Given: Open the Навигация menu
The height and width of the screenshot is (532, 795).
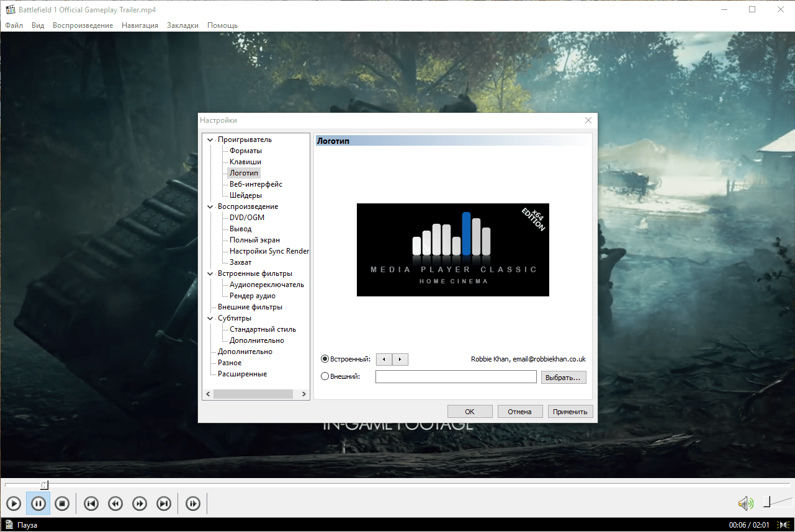Looking at the screenshot, I should pos(140,25).
